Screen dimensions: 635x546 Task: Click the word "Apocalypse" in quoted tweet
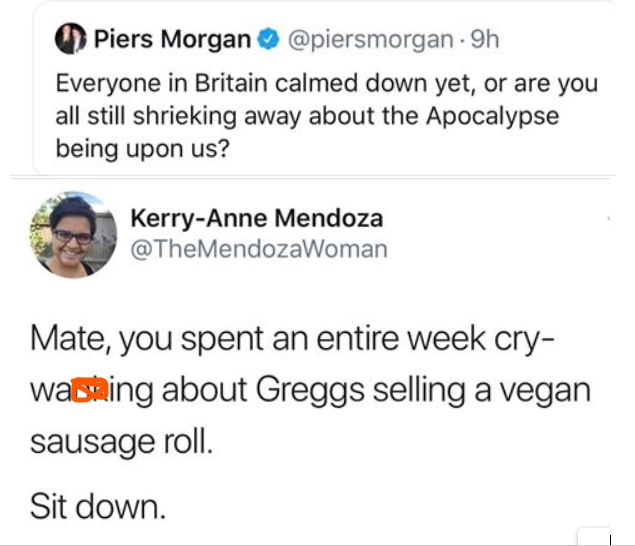pos(492,116)
